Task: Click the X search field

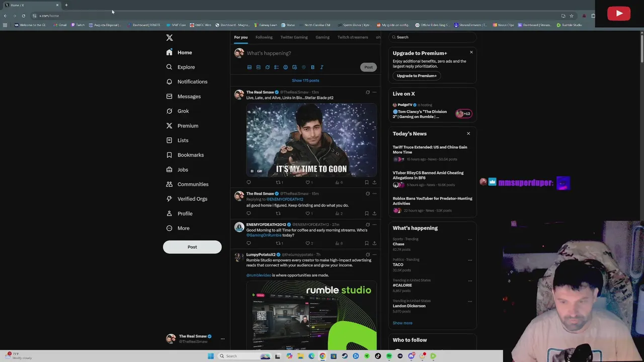Action: 433,37
